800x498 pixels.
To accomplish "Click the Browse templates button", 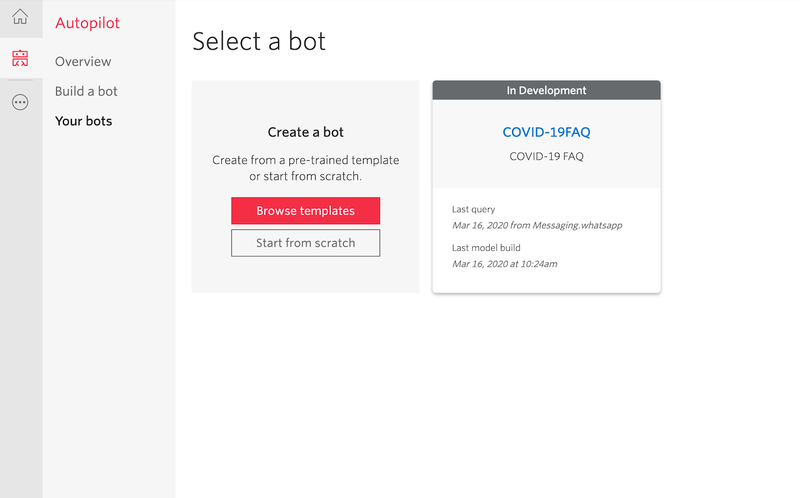I will [306, 211].
